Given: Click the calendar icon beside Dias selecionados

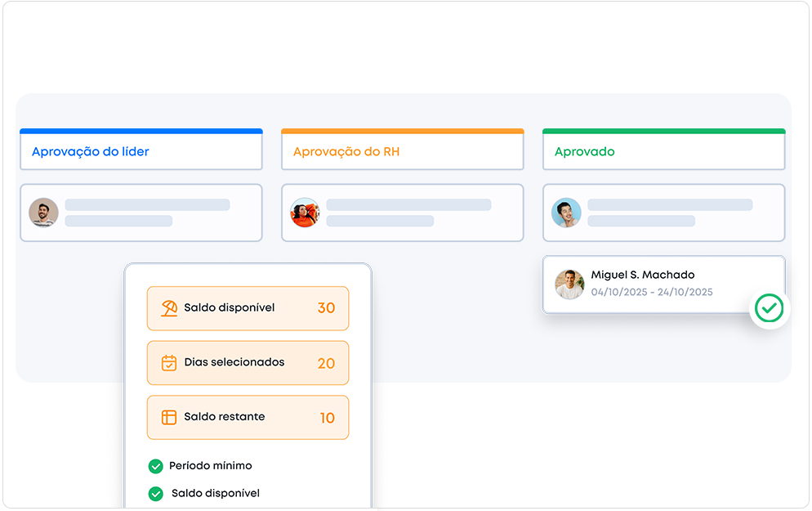Looking at the screenshot, I should pos(169,363).
